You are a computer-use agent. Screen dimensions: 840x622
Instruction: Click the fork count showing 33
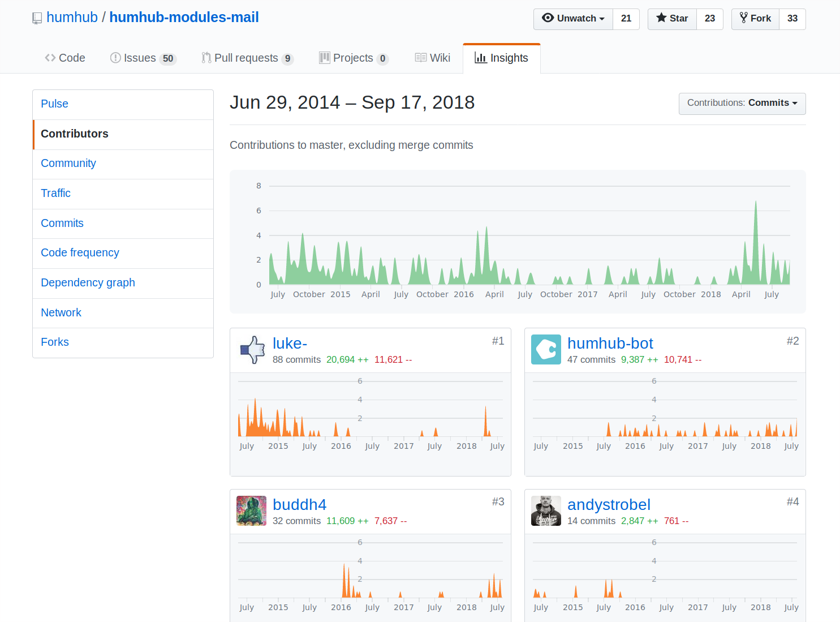pos(794,19)
